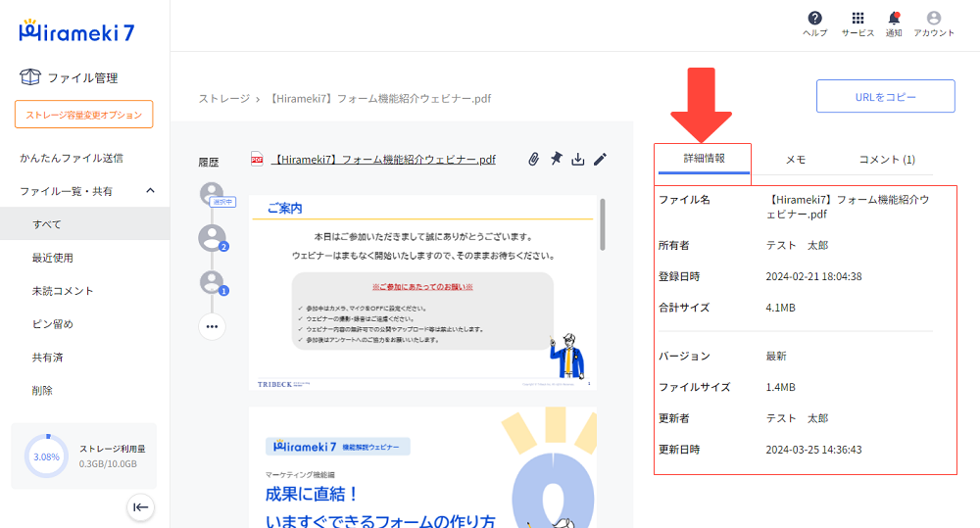The height and width of the screenshot is (528, 980).
Task: Select 削除 in the sidebar
Action: [42, 391]
